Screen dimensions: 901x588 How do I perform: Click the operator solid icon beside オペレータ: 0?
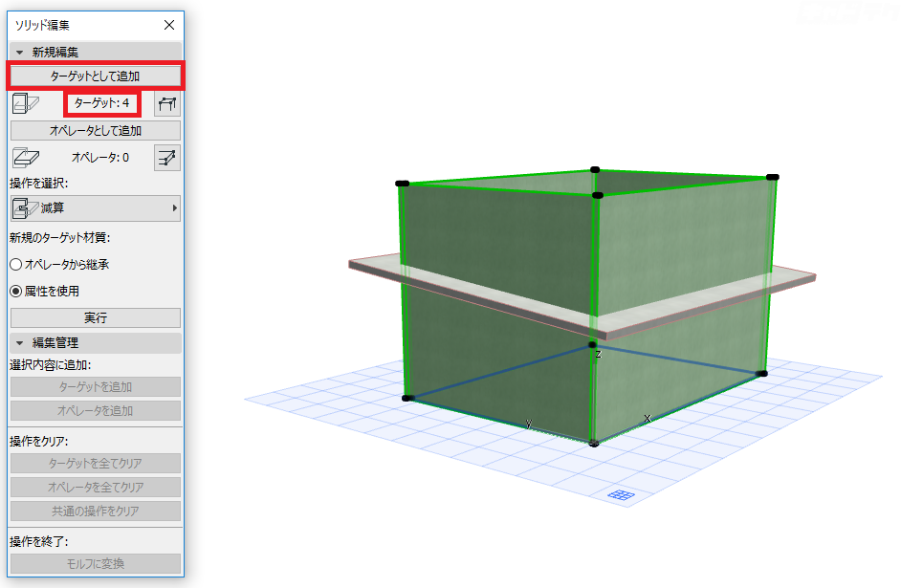click(27, 157)
